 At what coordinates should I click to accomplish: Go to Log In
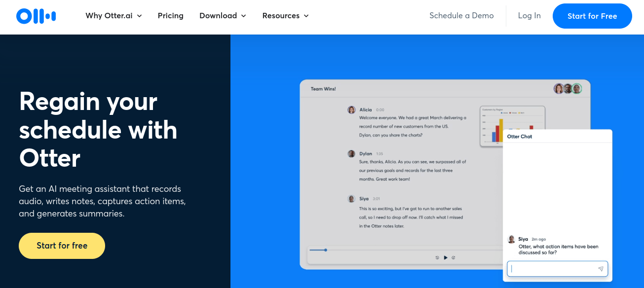(530, 16)
